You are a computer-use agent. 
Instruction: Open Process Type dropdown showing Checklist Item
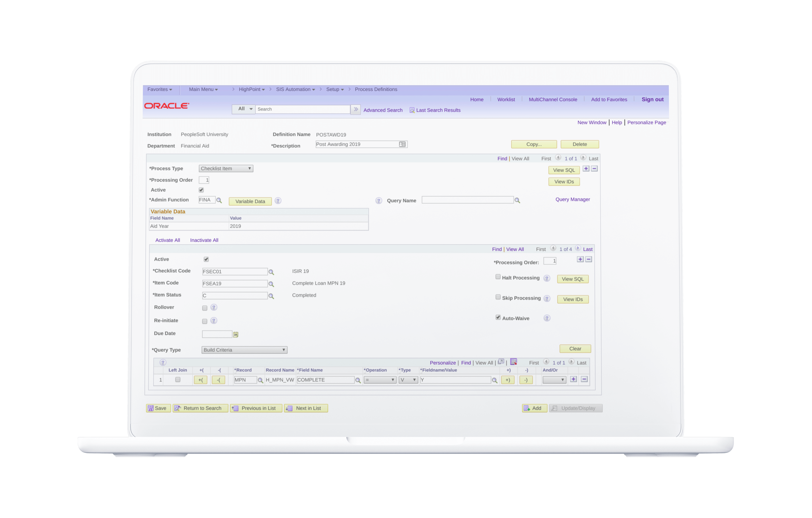point(226,169)
